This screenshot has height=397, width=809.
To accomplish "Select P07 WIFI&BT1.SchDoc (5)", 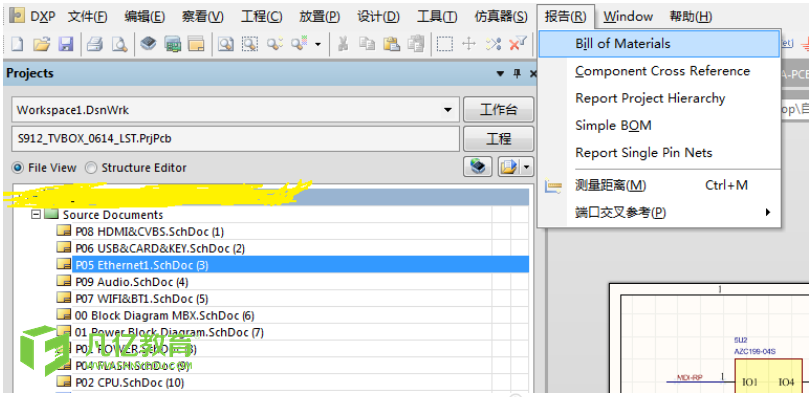I will point(142,299).
